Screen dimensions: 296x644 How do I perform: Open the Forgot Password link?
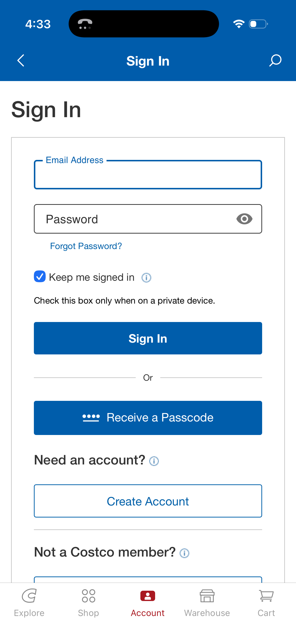(86, 246)
